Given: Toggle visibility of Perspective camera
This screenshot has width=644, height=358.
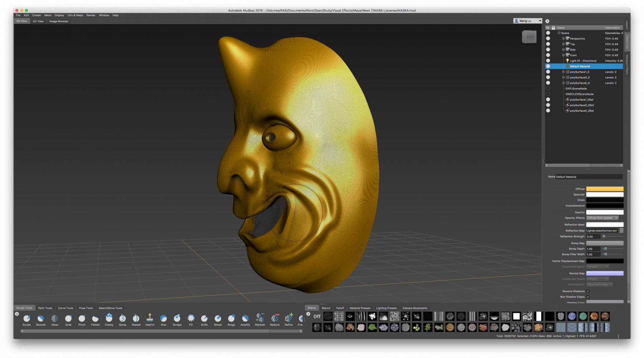Looking at the screenshot, I should coord(548,38).
